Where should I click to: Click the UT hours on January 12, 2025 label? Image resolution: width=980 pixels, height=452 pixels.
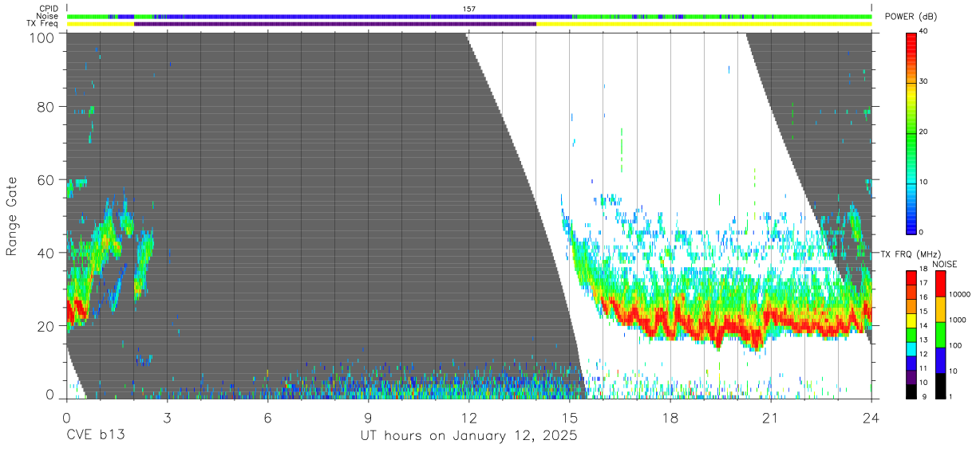click(469, 436)
